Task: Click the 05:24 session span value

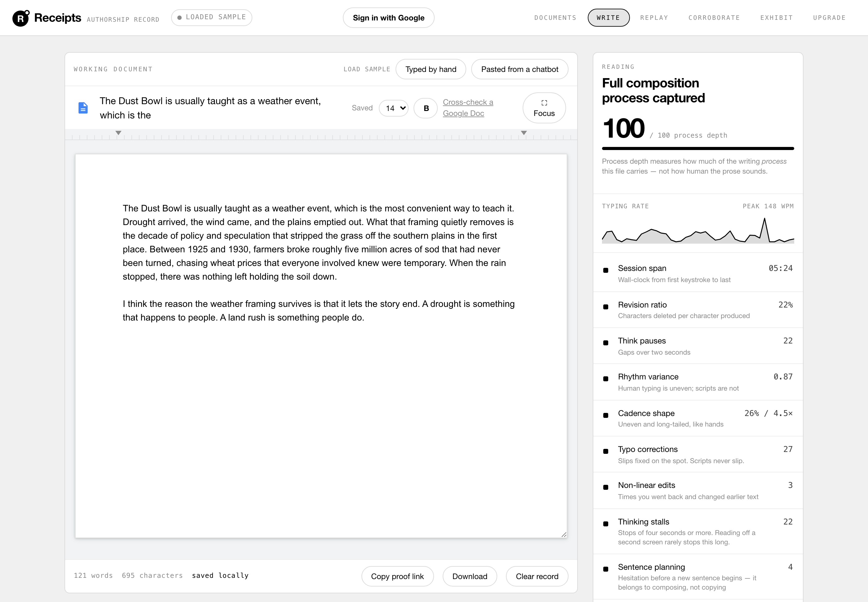Action: (781, 268)
